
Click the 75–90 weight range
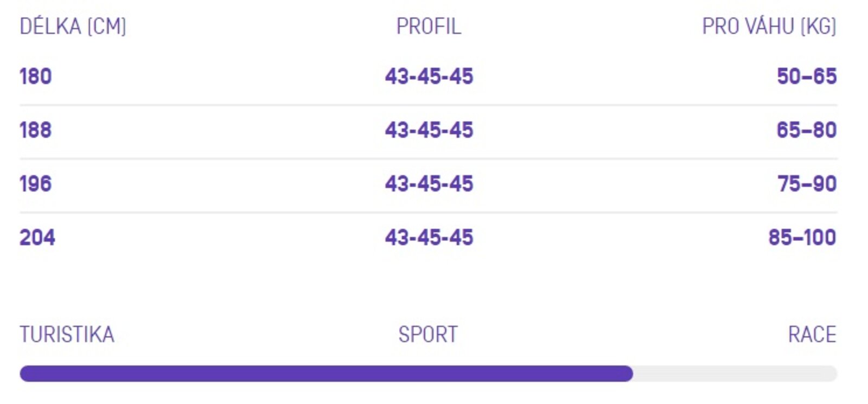[x=807, y=184]
